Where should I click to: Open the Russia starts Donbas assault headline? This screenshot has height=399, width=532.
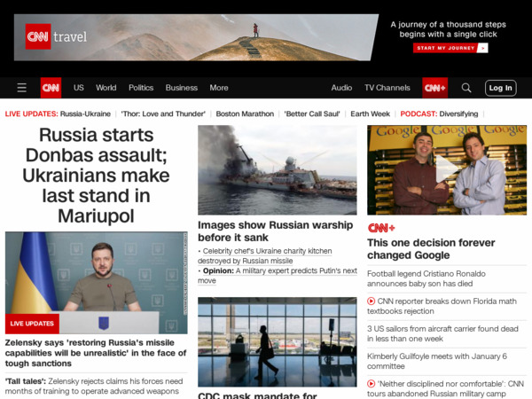click(x=96, y=175)
